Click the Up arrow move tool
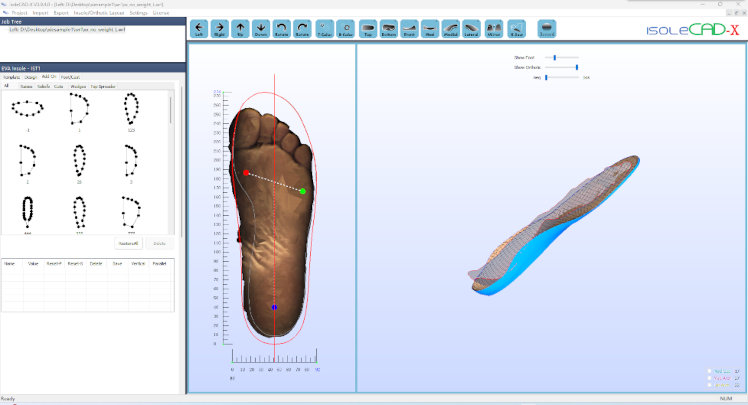748x405 pixels. (240, 29)
